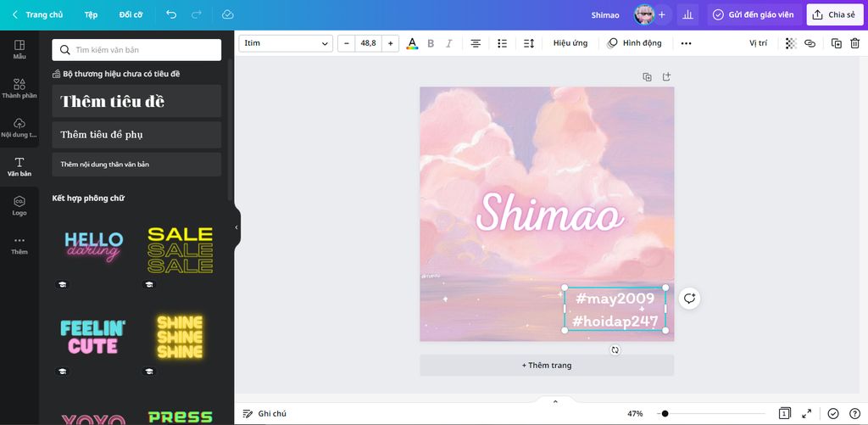
Task: Select the Shimao text on canvas
Action: tap(549, 213)
